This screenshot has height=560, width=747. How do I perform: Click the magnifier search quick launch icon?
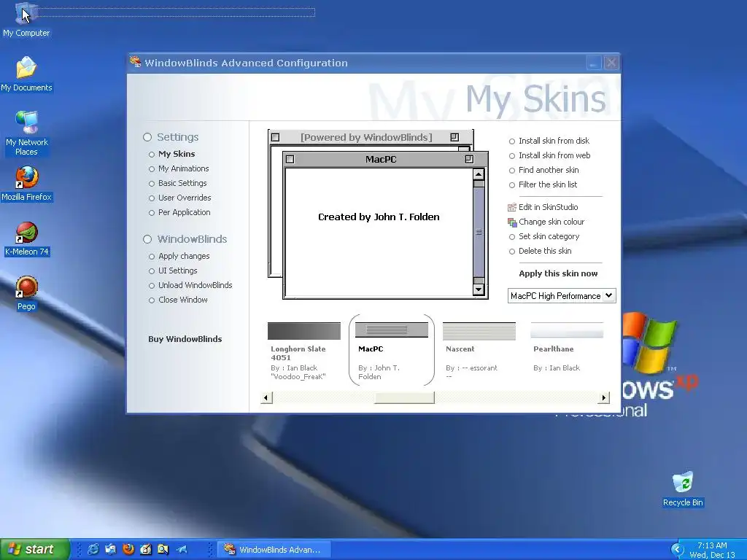[163, 549]
